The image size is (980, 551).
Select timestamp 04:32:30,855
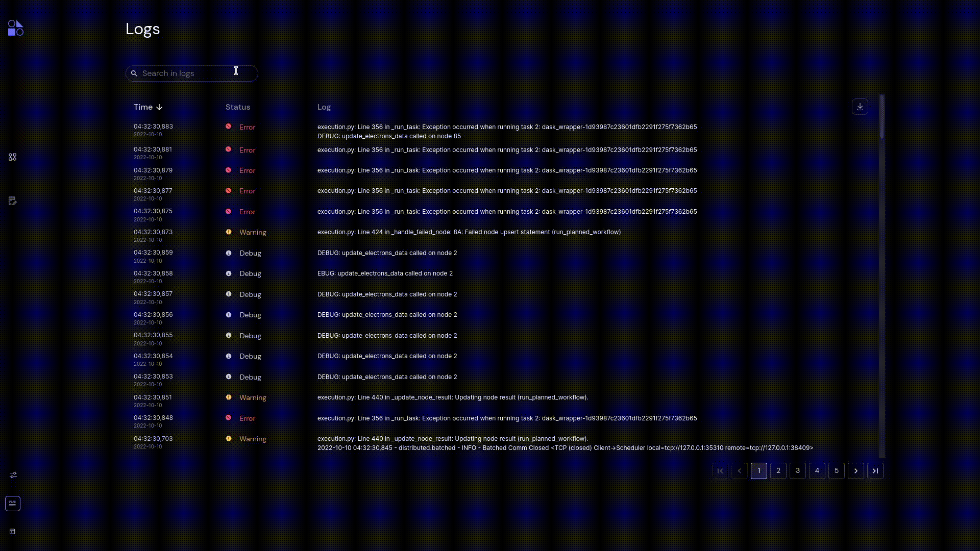153,335
